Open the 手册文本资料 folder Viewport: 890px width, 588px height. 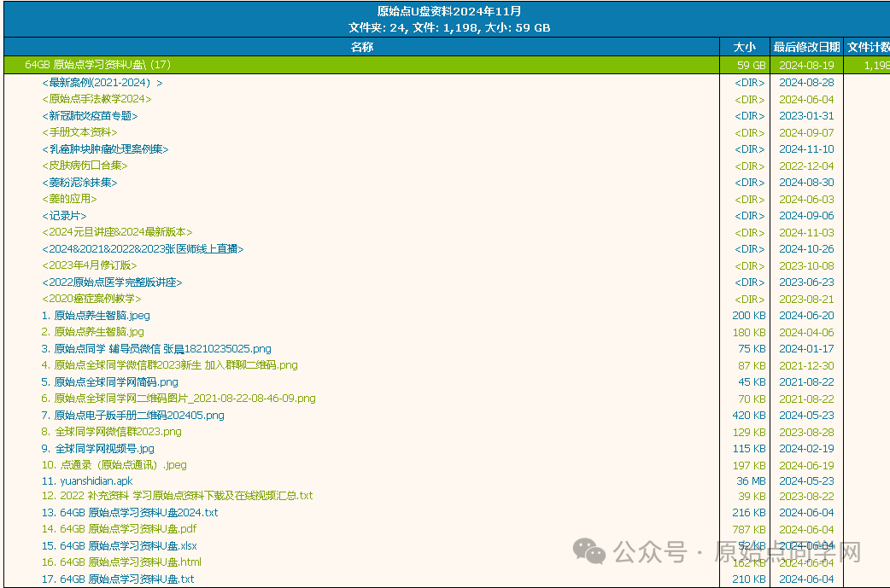pyautogui.click(x=79, y=132)
